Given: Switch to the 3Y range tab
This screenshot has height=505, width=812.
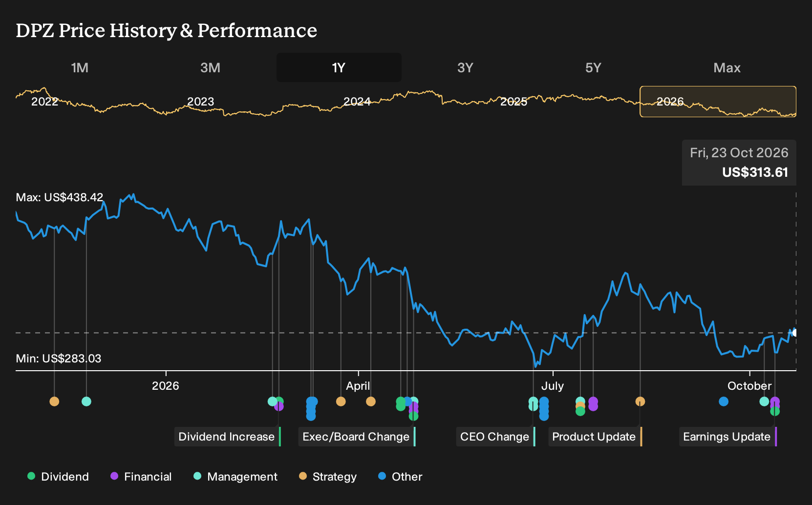Looking at the screenshot, I should [x=465, y=67].
